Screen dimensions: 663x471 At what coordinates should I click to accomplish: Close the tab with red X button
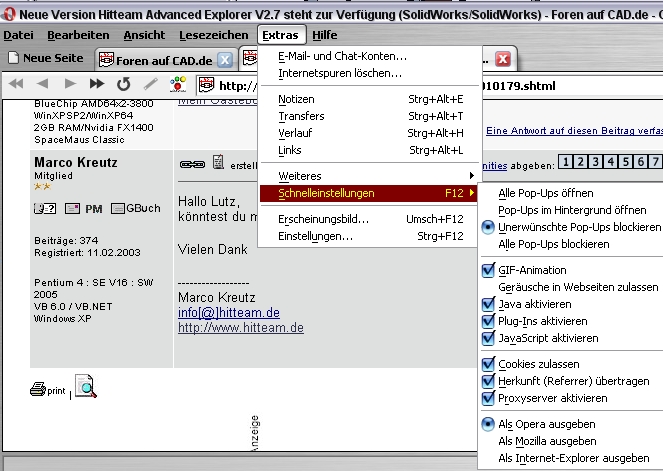pyautogui.click(x=503, y=59)
